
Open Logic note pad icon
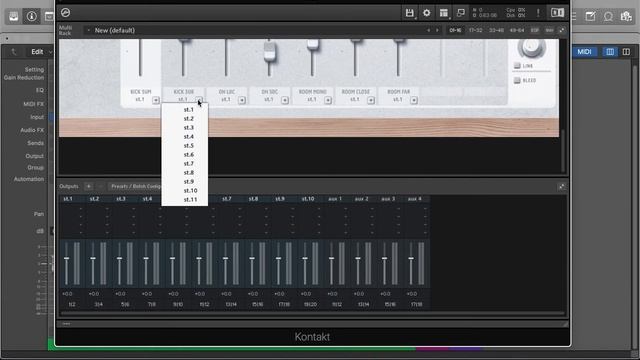[x=590, y=16]
